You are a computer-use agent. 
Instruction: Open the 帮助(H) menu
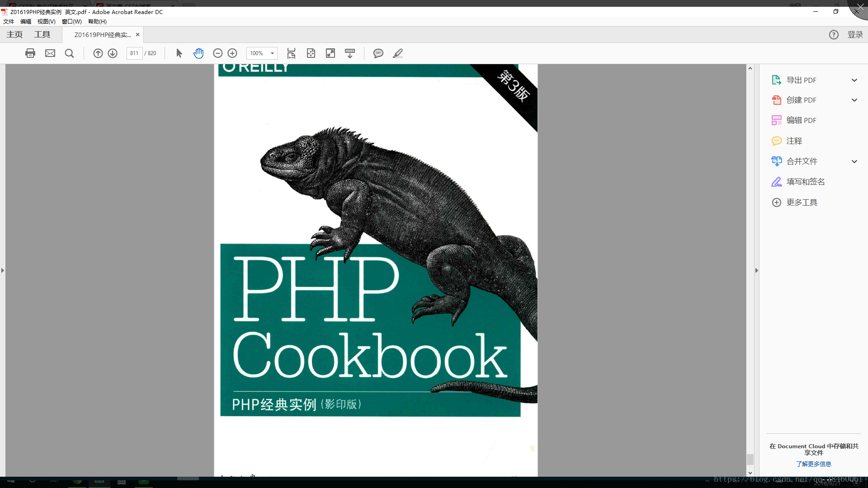tap(97, 22)
